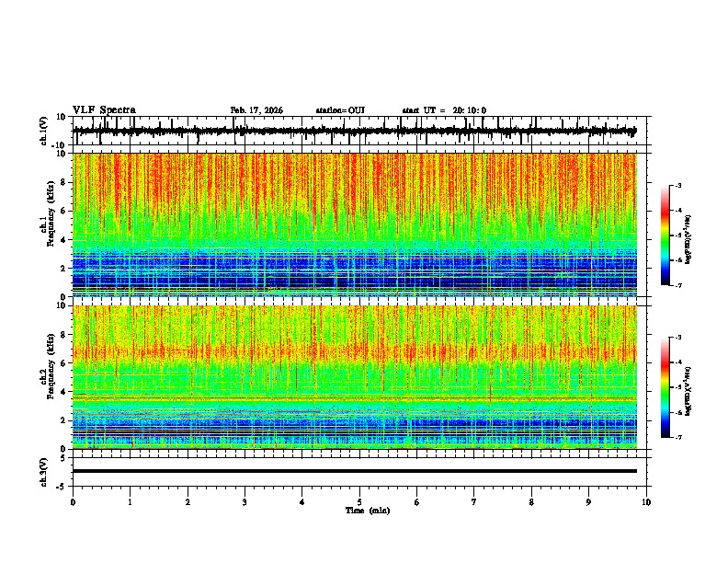Viewport: 728px width, 563px height.
Task: Click the "Time (min)" axis title
Action: pyautogui.click(x=368, y=511)
